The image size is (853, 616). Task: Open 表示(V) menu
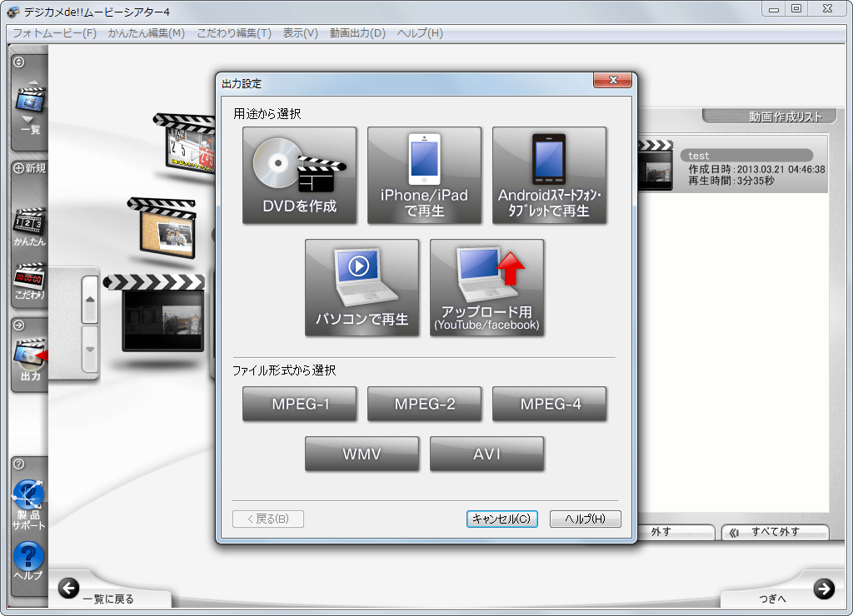coord(300,33)
